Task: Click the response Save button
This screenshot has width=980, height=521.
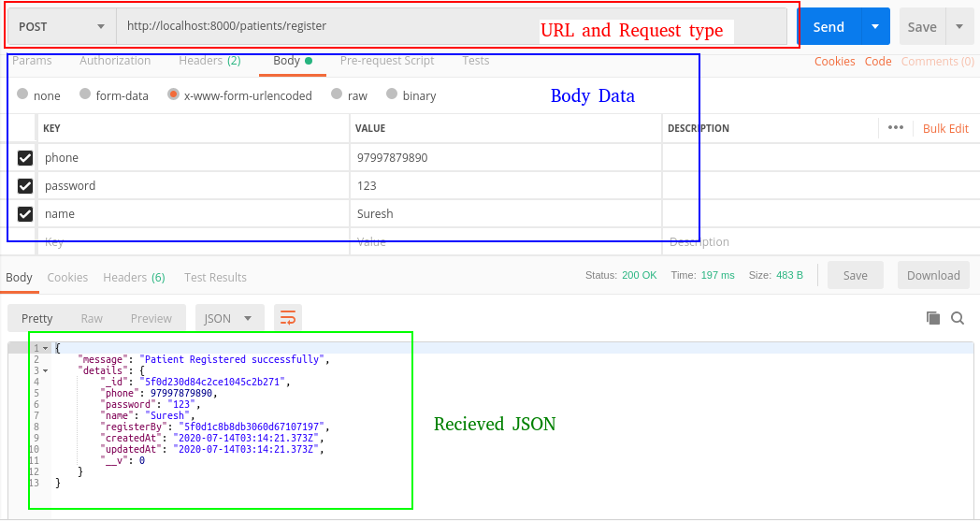Action: coord(855,275)
